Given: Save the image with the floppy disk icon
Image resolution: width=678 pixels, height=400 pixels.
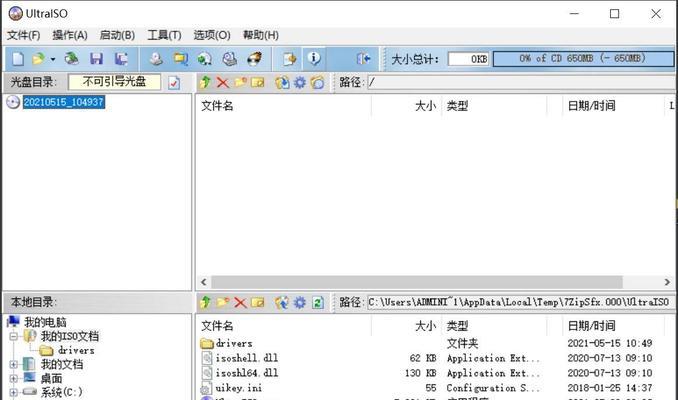Looking at the screenshot, I should (x=96, y=58).
